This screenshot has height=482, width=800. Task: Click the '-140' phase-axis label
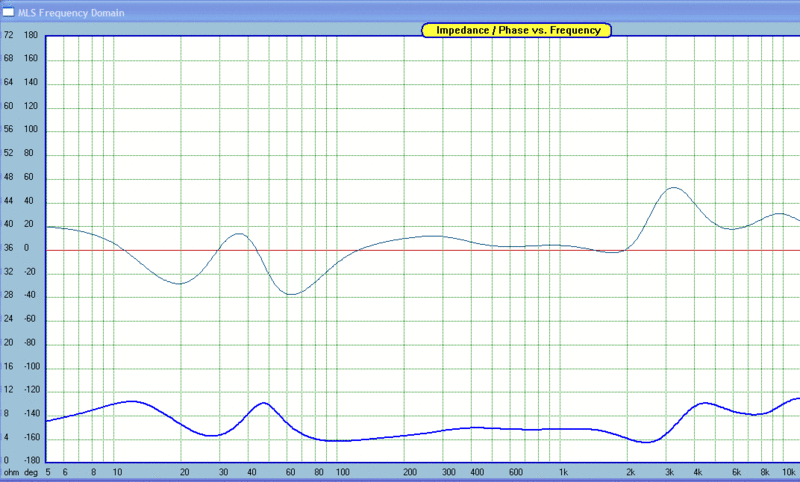(x=32, y=414)
